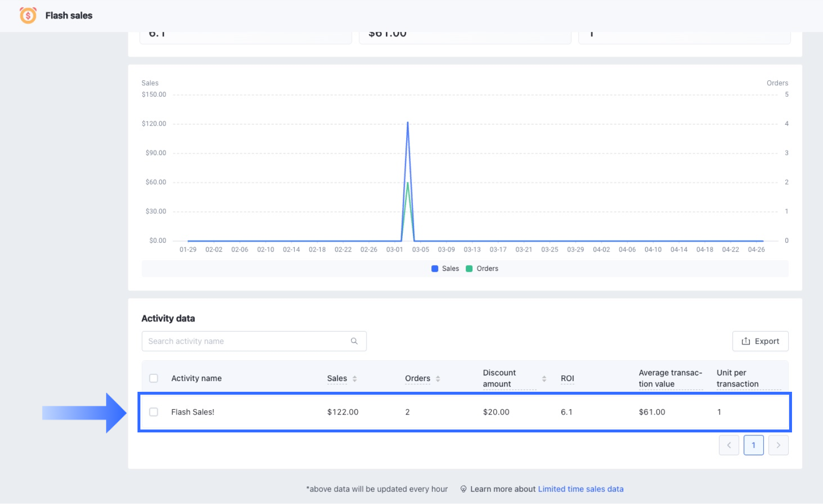The width and height of the screenshot is (823, 504).
Task: Click the ROI column header
Action: 567,378
